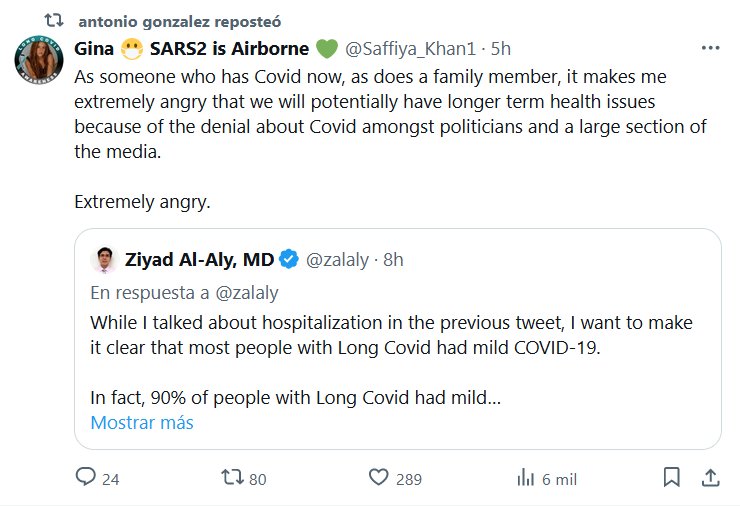Screen dimensions: 740x506
Task: Click the reply comment bubble icon
Action: click(85, 478)
